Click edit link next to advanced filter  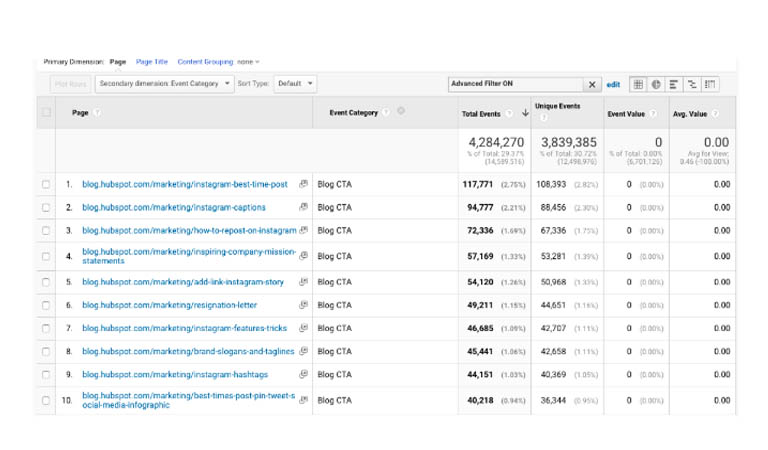click(x=613, y=84)
